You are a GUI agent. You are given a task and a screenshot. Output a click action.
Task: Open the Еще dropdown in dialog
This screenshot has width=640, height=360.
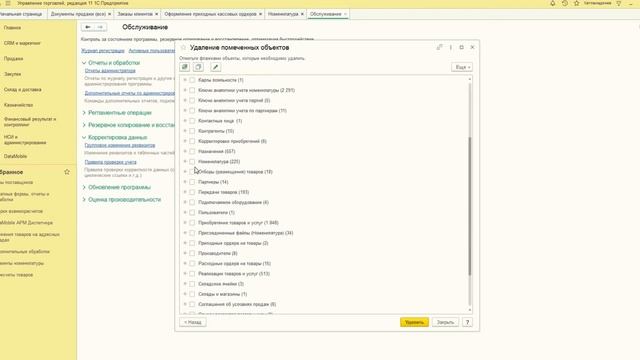tap(462, 67)
